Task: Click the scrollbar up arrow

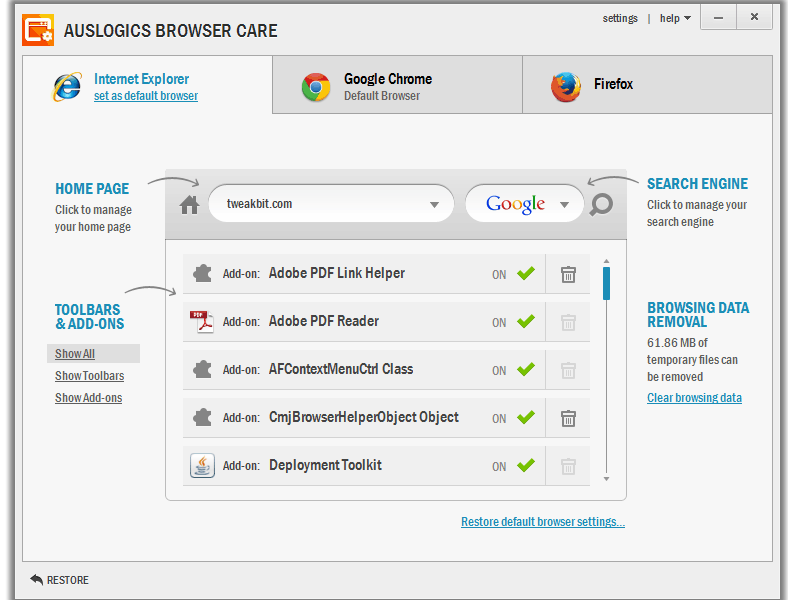Action: click(606, 261)
